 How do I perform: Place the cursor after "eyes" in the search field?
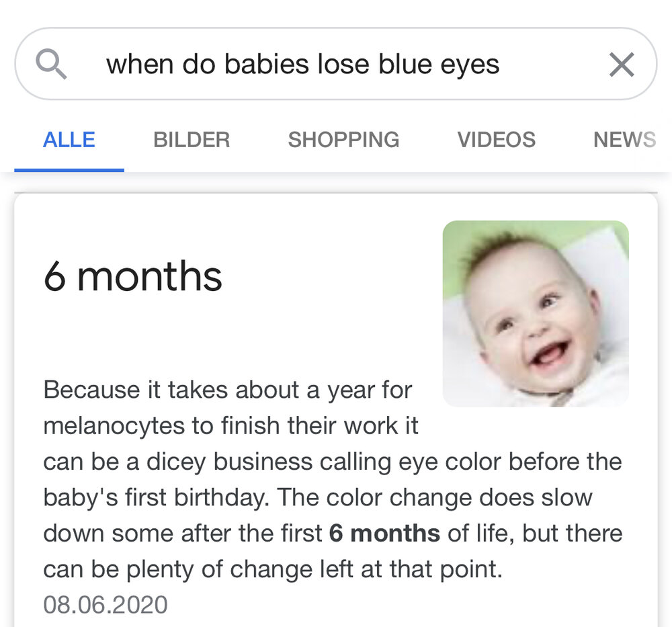[x=501, y=65]
